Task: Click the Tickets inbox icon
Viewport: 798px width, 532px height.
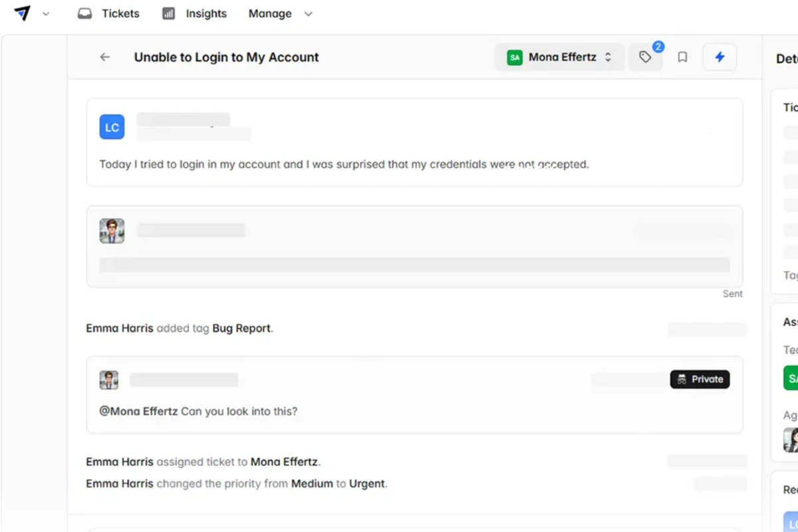Action: click(x=84, y=13)
